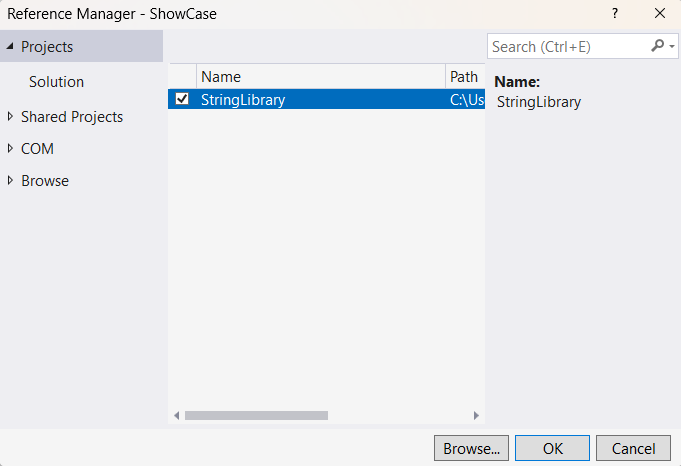Click the horizontal scrollbar left arrow
This screenshot has width=681, height=466.
coord(176,416)
